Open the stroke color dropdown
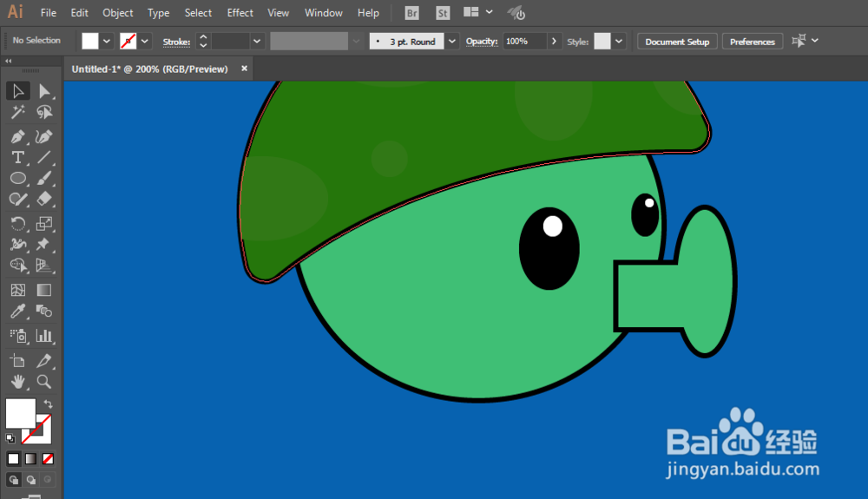Image resolution: width=868 pixels, height=499 pixels. (x=144, y=41)
